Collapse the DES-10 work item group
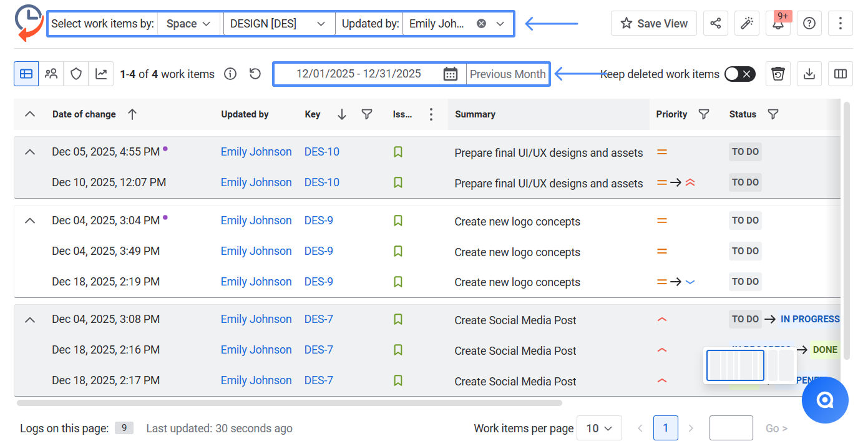The height and width of the screenshot is (441, 868). coord(29,152)
